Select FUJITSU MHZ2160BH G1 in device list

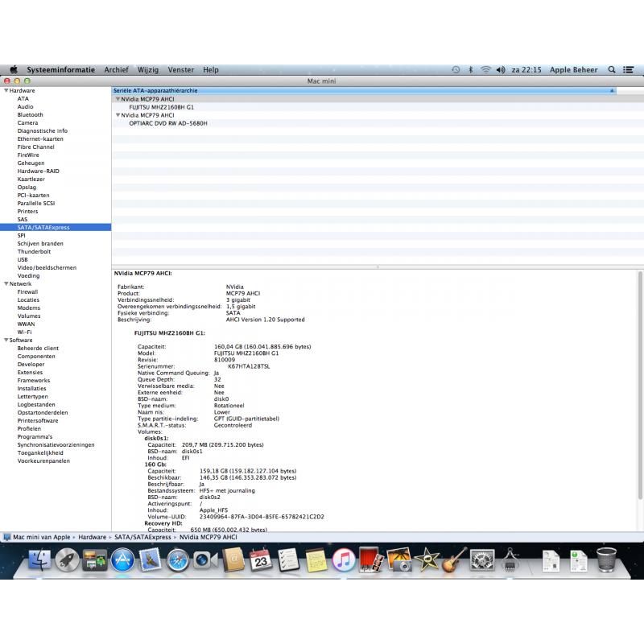coord(162,107)
